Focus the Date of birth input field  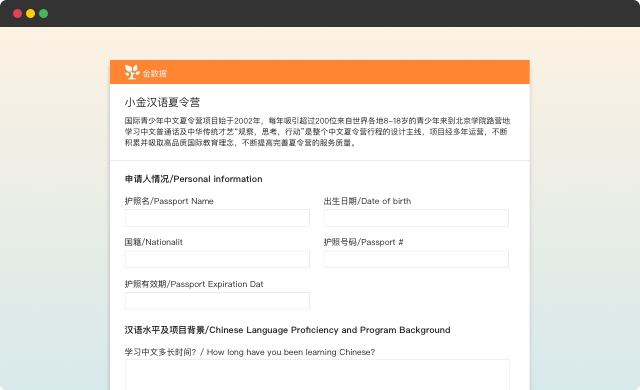(416, 218)
